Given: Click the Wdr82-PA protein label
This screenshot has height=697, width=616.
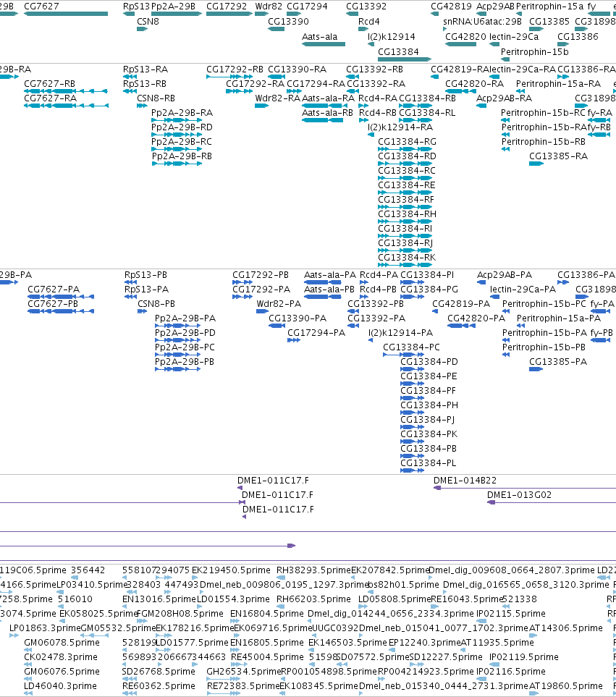Looking at the screenshot, I should (x=279, y=304).
